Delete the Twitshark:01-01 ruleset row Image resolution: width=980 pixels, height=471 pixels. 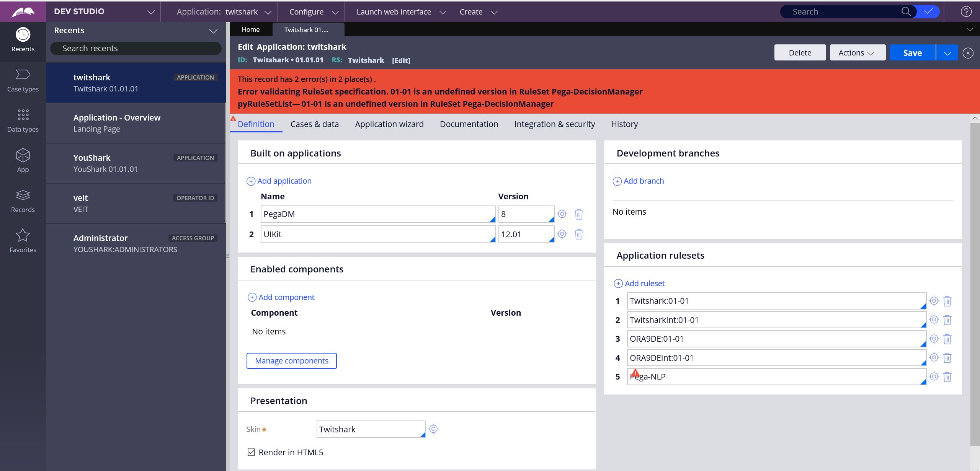tap(947, 301)
